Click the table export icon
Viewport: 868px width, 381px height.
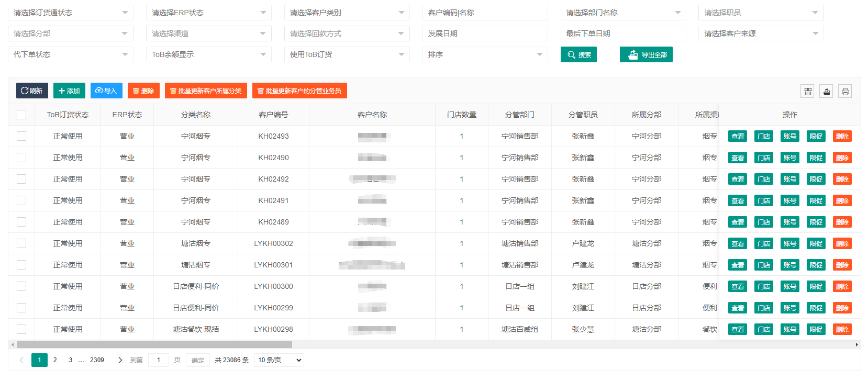[x=827, y=91]
